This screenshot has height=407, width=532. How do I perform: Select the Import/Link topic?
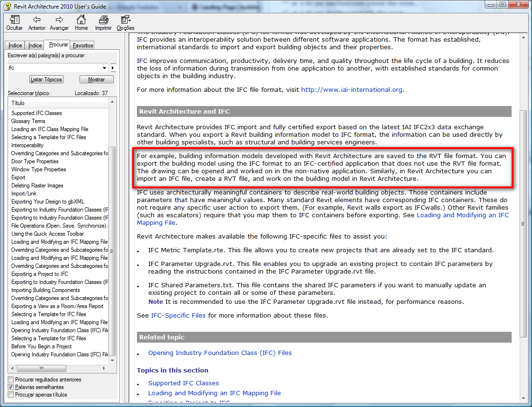pos(24,194)
